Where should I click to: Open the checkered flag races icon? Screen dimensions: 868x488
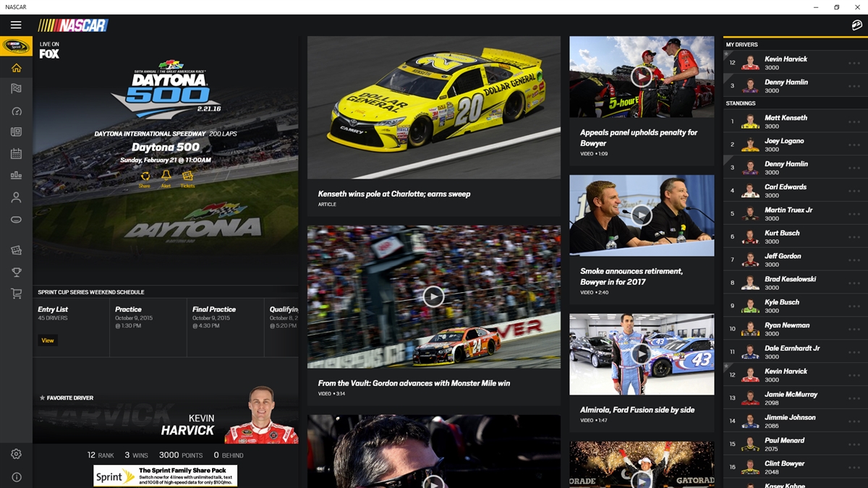click(x=16, y=89)
